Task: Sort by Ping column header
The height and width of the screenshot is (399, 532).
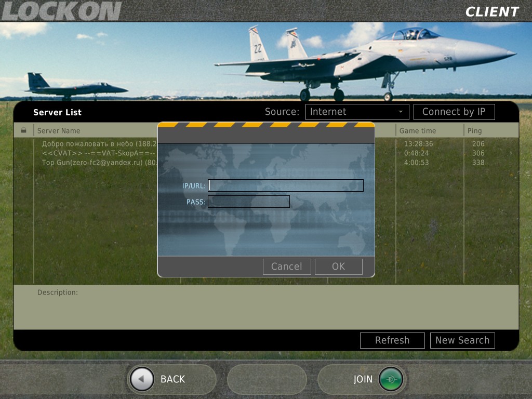Action: [x=474, y=130]
